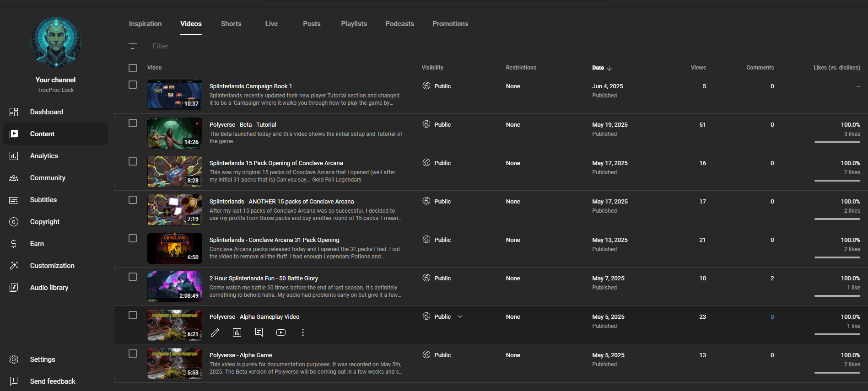Screen dimensions: 868x391
Task: Check the Polyverse - Alpha Game row
Action: (133, 354)
